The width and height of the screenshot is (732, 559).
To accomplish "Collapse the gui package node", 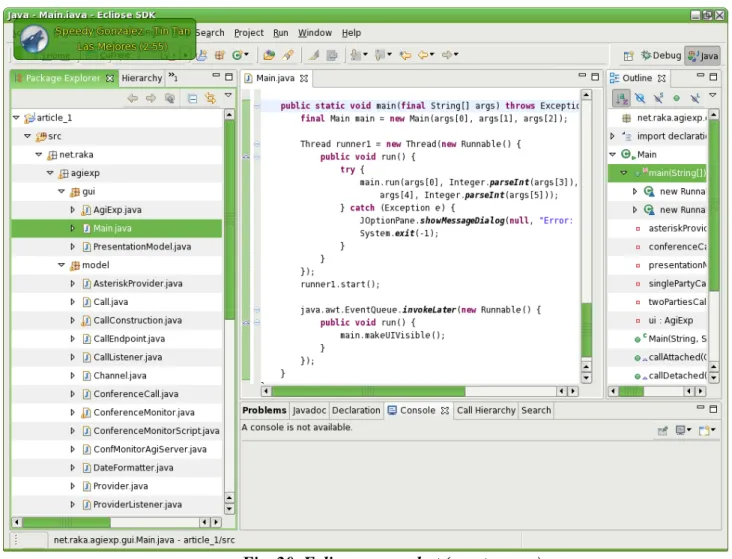I will tap(61, 191).
